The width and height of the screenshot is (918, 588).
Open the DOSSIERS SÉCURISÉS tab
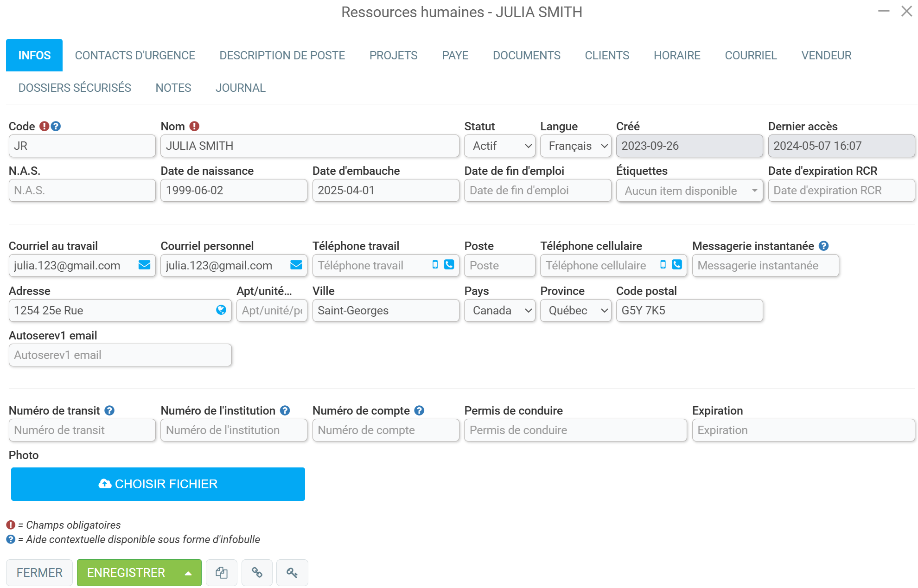75,88
